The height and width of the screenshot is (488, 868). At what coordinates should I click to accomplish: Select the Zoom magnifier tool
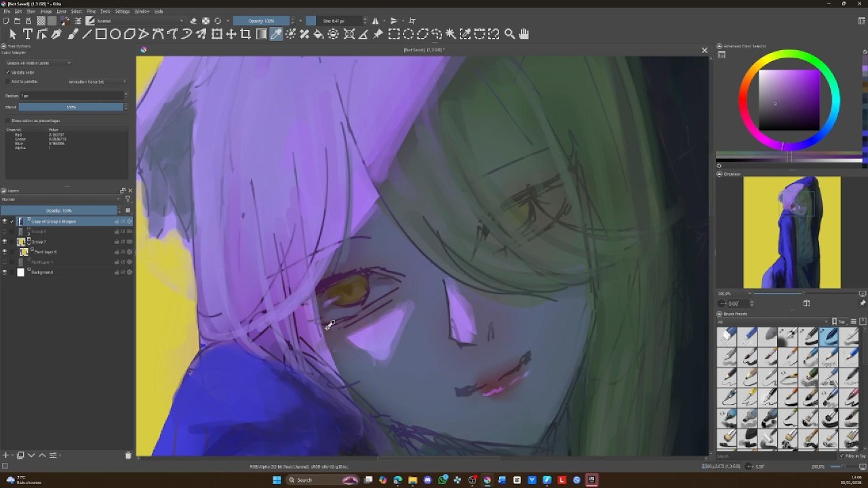click(509, 34)
